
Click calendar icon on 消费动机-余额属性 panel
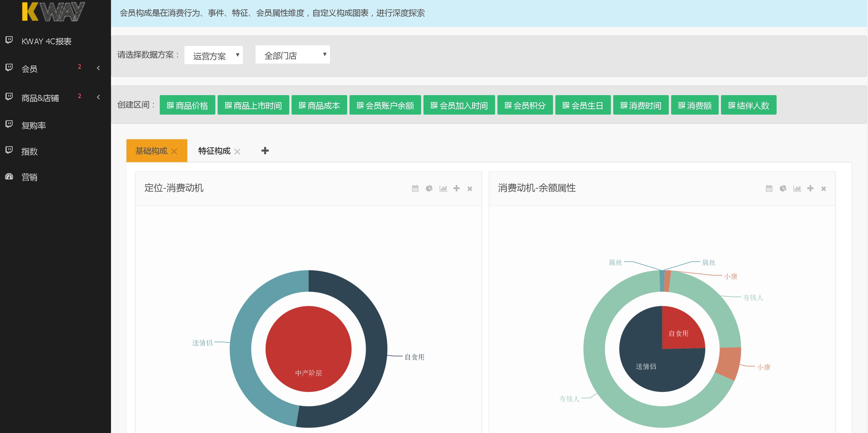coord(769,189)
